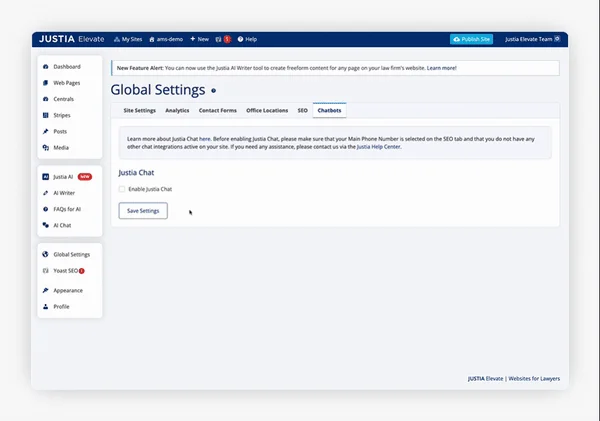
Task: Open the Stripes section
Action: (63, 115)
